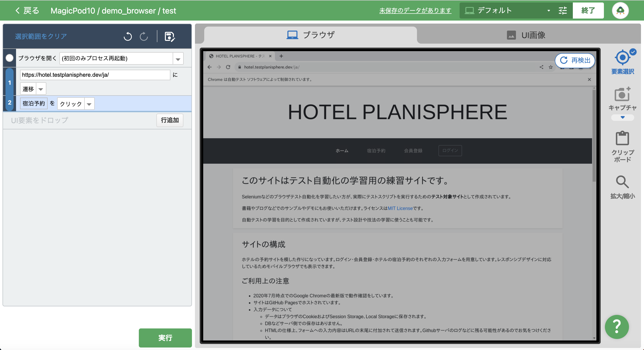This screenshot has height=350, width=644.
Task: Click 宿泊予約 in hotel navigation
Action: coord(376,151)
